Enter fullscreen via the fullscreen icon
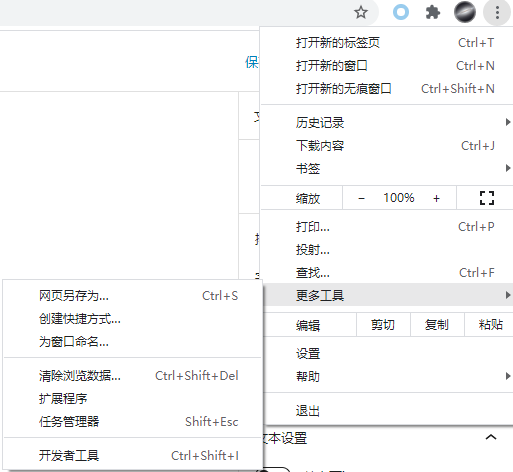Viewport: 513px width, 472px height. [x=487, y=198]
